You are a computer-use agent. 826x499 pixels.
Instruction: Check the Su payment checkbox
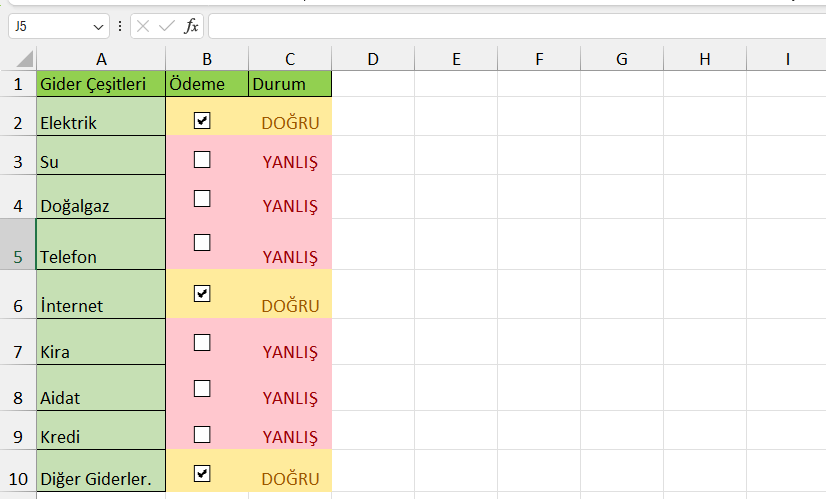pos(202,158)
